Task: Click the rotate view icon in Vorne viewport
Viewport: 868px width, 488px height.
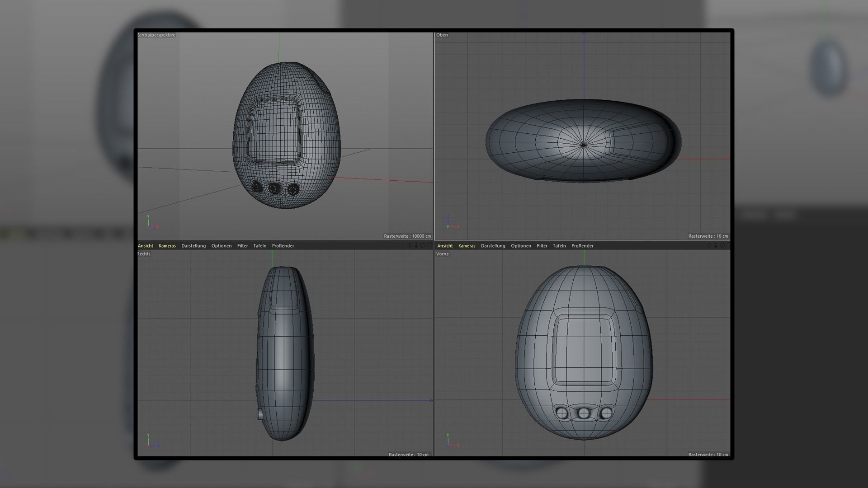Action: click(x=722, y=245)
